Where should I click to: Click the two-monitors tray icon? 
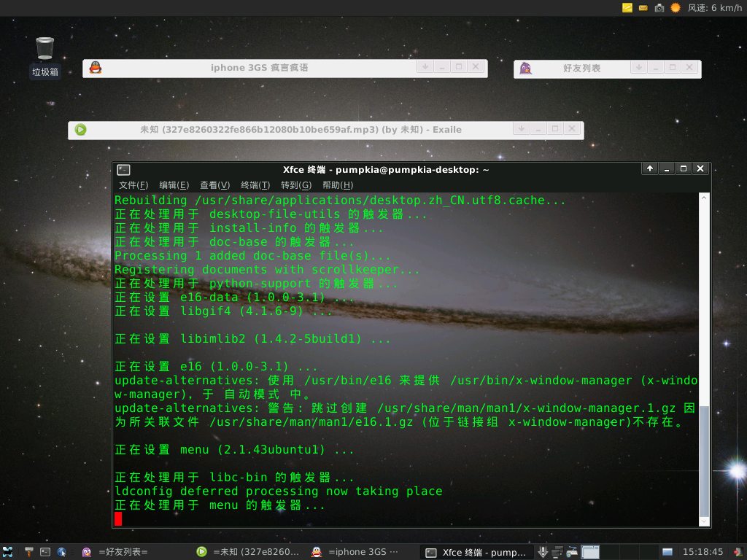(x=557, y=552)
